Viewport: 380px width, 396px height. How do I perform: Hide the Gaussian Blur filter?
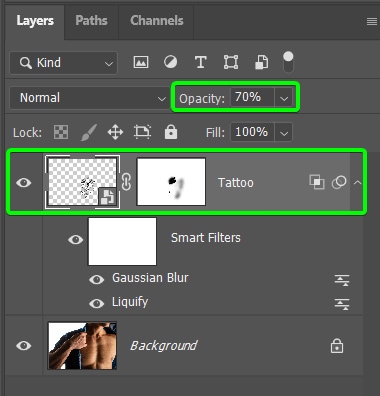coord(96,279)
